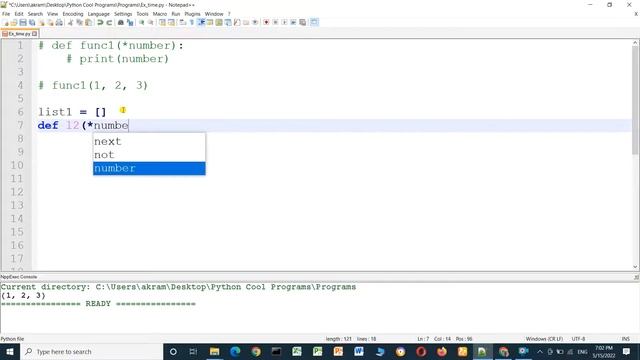Click the Save All toolbar icon
This screenshot has height=360, width=640.
pyautogui.click(x=32, y=22)
